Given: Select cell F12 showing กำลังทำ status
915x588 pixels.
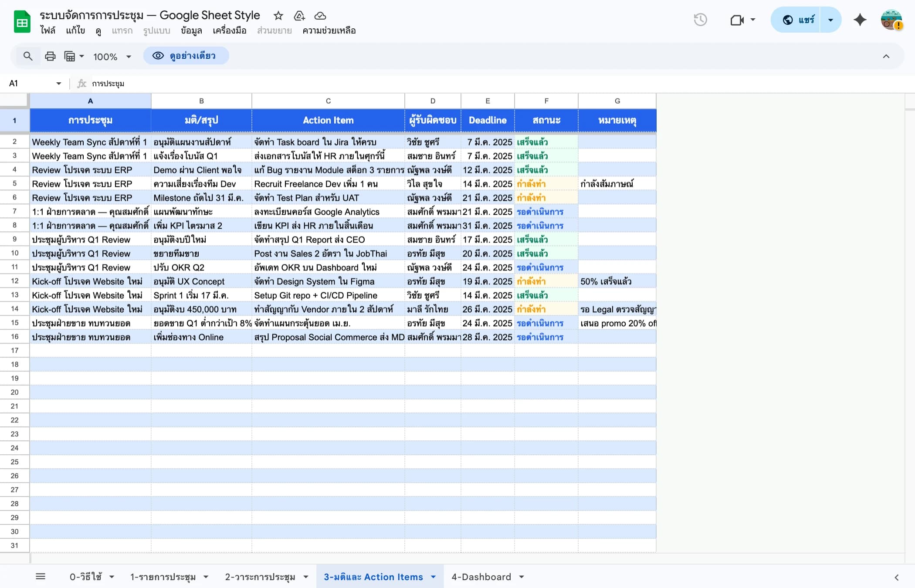Looking at the screenshot, I should tap(546, 281).
